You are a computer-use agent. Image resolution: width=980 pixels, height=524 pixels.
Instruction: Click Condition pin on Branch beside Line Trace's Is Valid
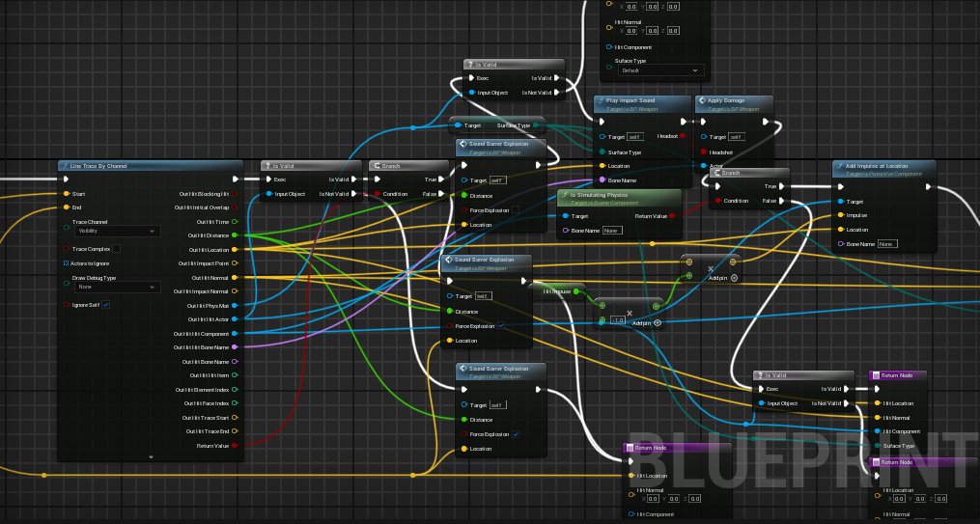tap(378, 194)
